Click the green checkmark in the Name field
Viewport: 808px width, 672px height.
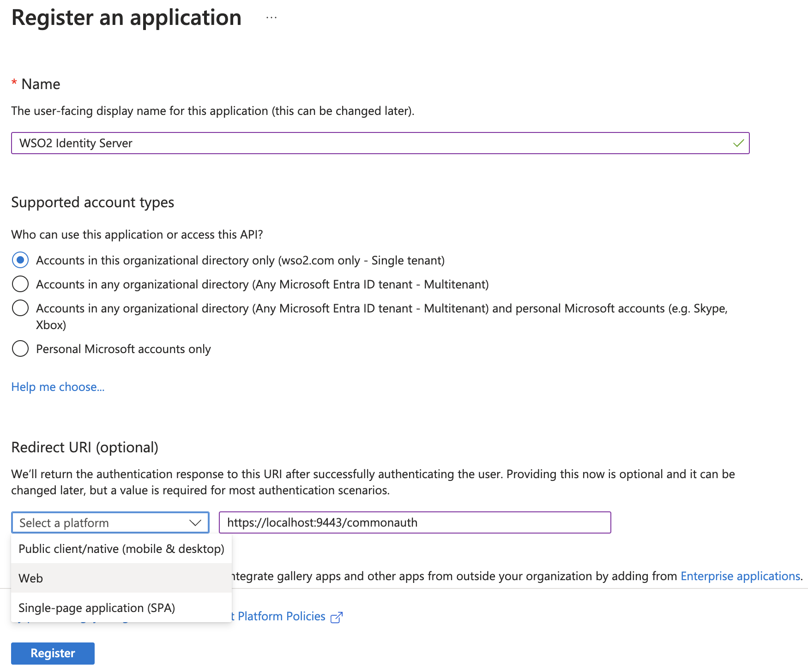[x=738, y=143]
